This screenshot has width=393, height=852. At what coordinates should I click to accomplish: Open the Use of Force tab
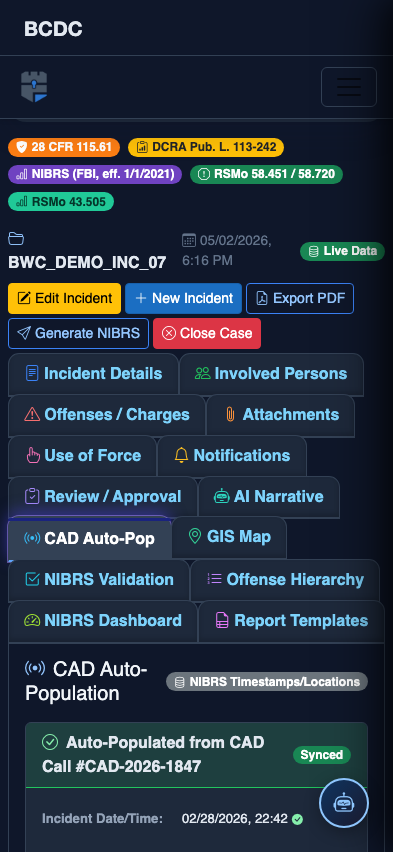point(83,456)
